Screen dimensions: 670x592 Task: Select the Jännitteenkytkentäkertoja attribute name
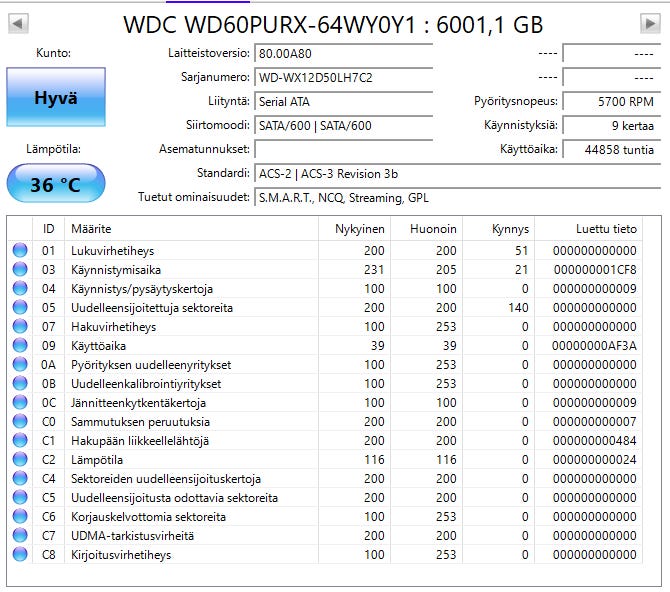point(138,403)
